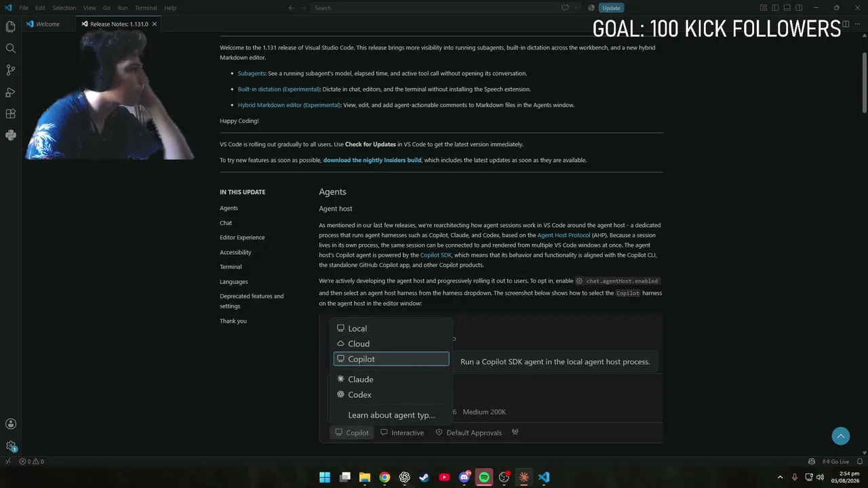Follow the Subagents link
868x488 pixels.
[252, 73]
